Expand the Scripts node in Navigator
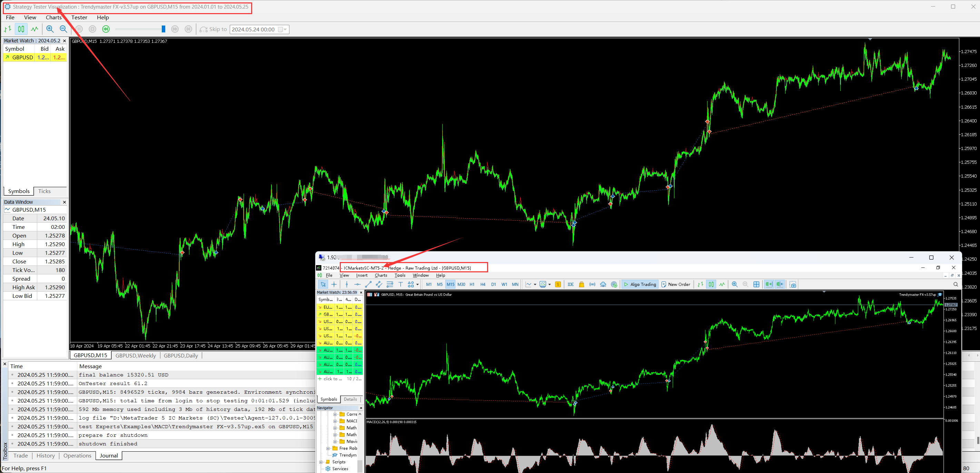The width and height of the screenshot is (980, 473). tap(321, 462)
